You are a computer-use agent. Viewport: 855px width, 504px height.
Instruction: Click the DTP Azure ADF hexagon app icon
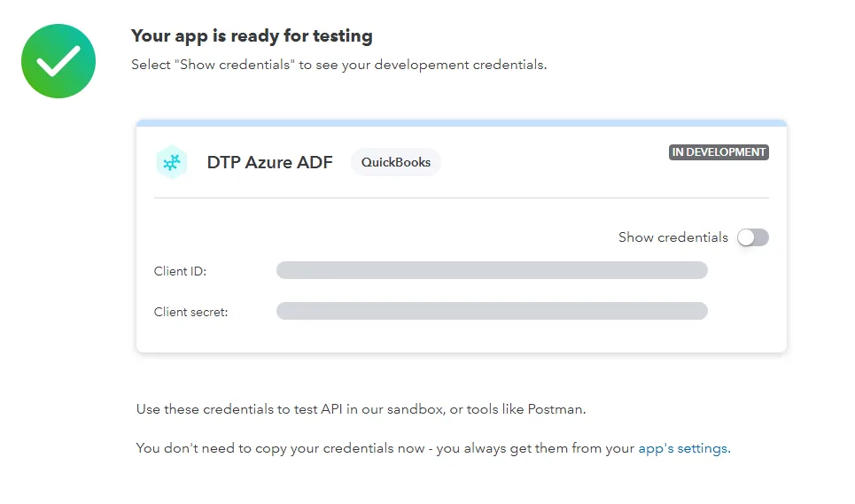coord(172,162)
